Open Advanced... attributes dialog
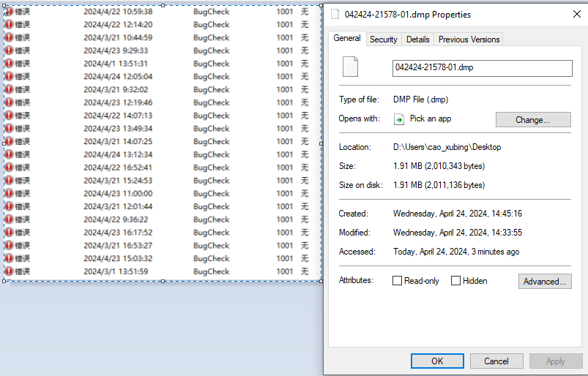Screen dimensions: 588x376 545,281
